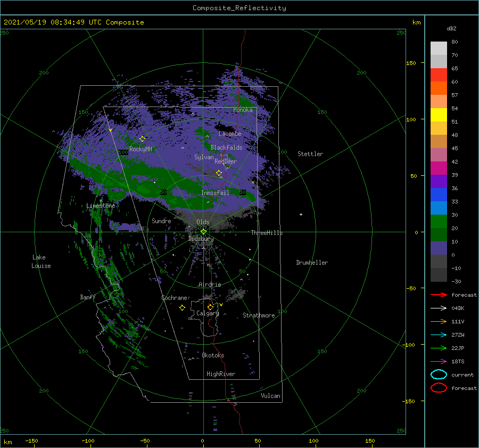479x448 pixels.
Task: Click the magenta 18TS arrow legend icon
Action: (x=439, y=362)
